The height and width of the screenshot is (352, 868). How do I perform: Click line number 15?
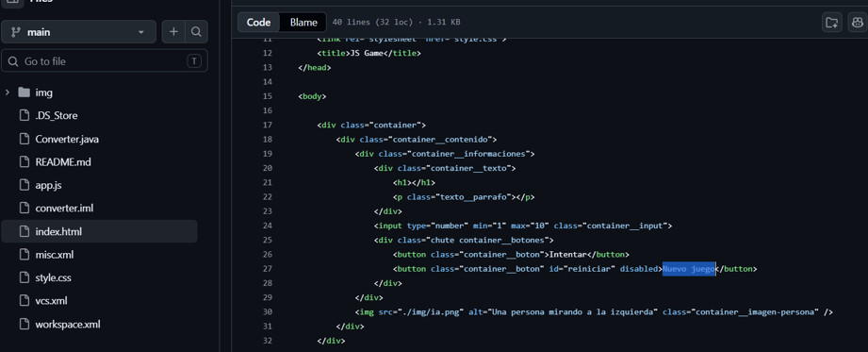[268, 96]
